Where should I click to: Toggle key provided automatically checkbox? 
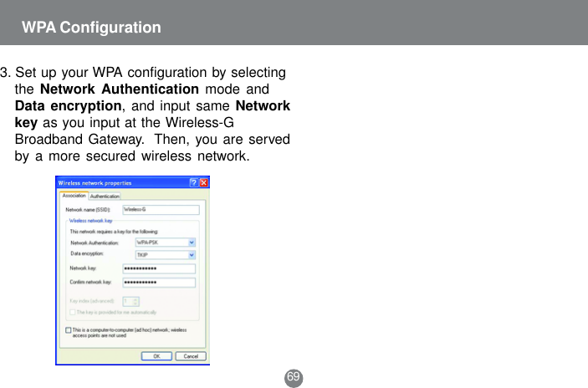coord(73,312)
